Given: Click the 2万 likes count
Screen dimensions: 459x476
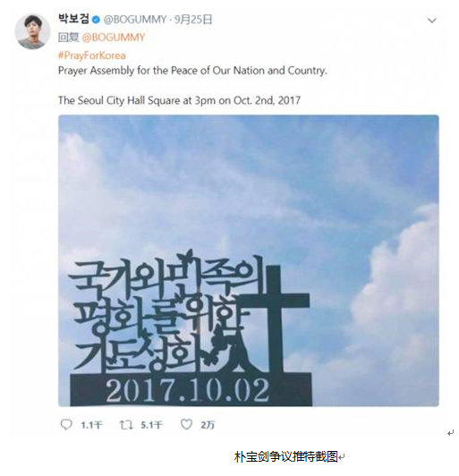Looking at the screenshot, I should coord(208,425).
